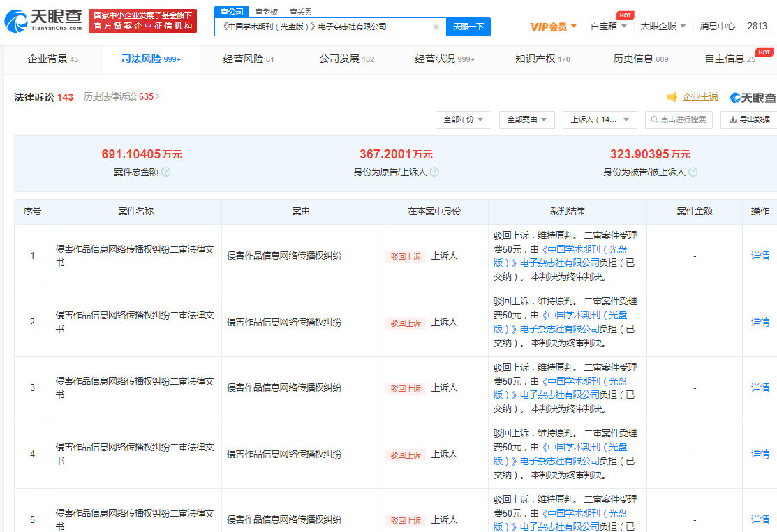
Task: Open the 司法风险 tab
Action: (x=151, y=59)
